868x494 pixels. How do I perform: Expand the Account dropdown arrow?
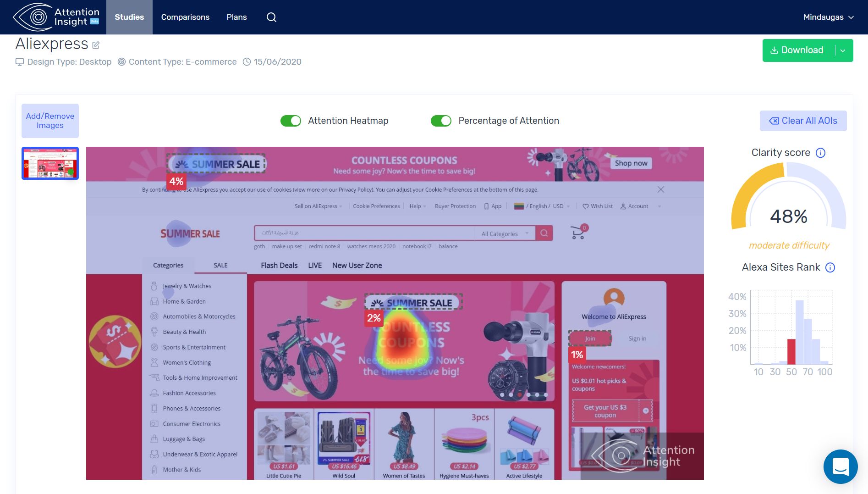(659, 206)
